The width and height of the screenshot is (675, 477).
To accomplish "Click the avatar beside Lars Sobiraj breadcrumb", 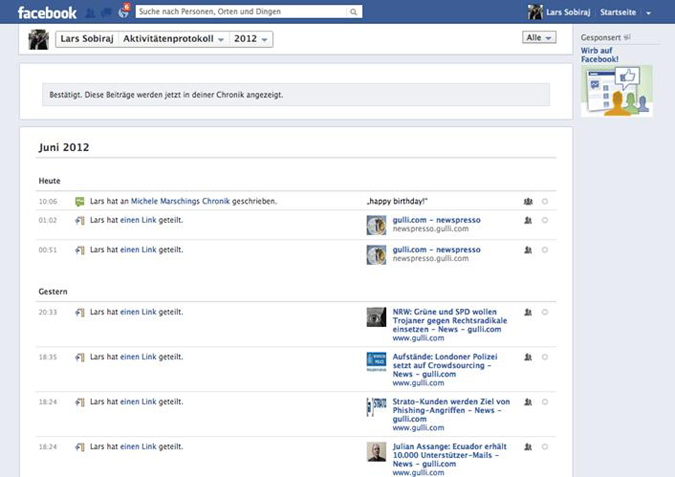I will [x=38, y=39].
